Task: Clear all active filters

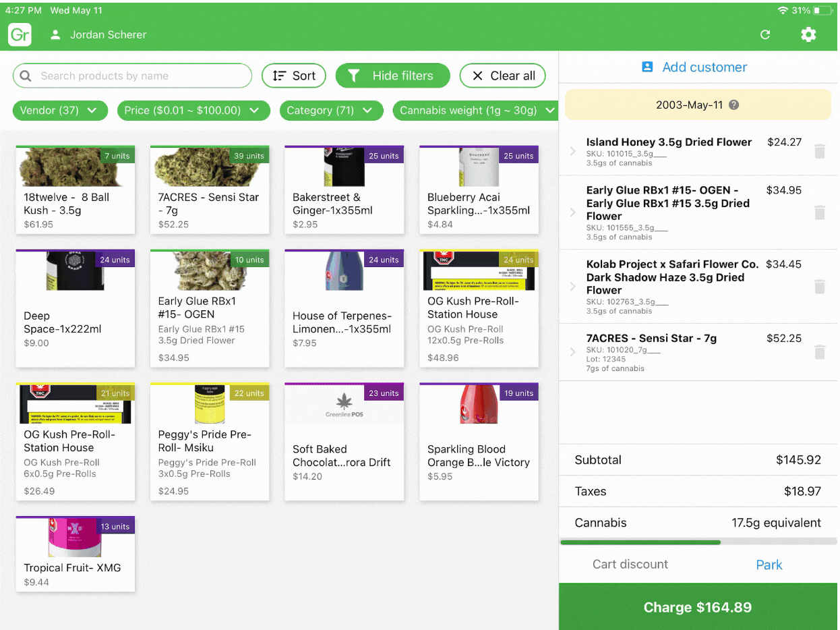Action: pos(502,76)
